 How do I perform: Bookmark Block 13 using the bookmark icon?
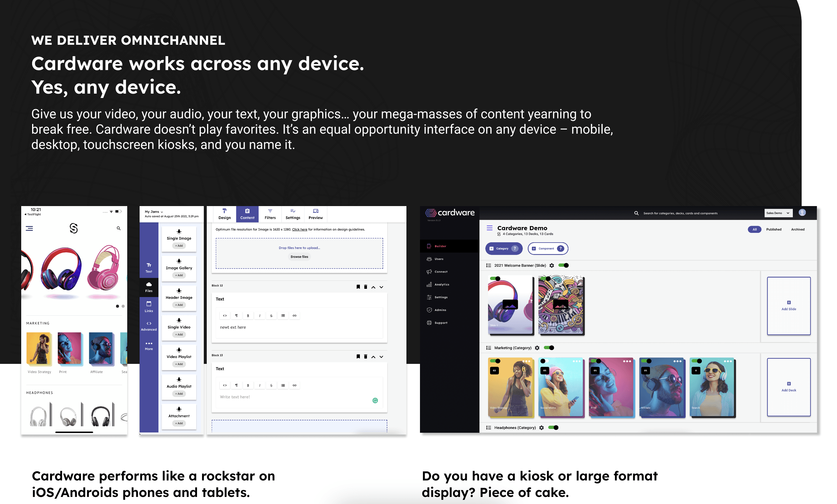click(x=358, y=357)
